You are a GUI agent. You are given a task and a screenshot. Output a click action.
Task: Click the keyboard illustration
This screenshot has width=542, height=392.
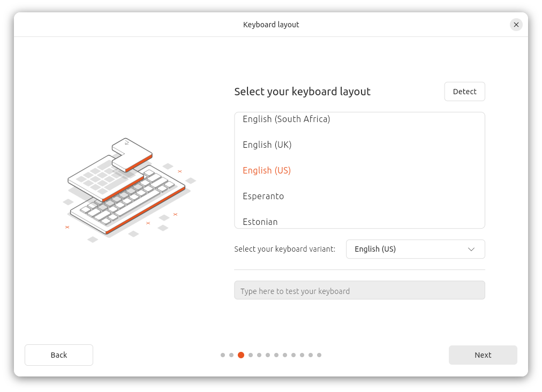(x=130, y=190)
